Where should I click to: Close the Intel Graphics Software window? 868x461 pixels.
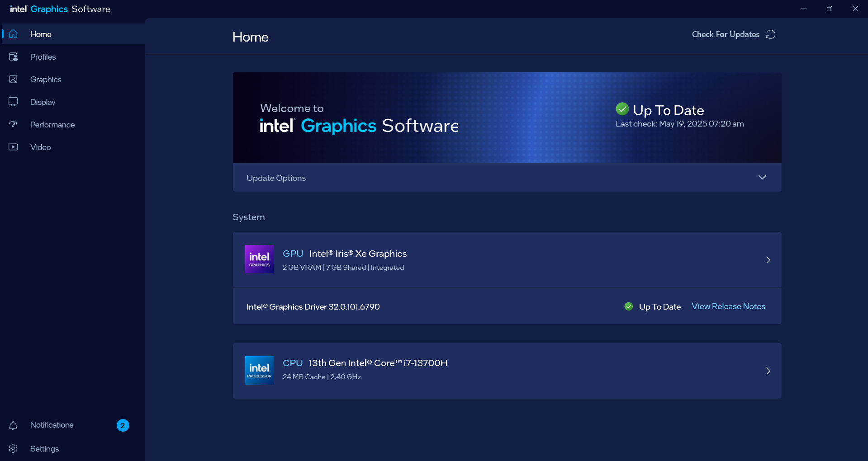855,9
